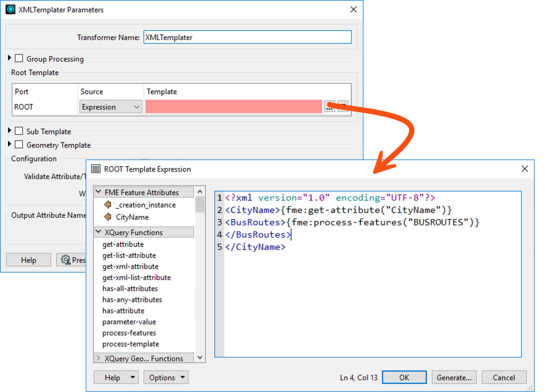Open the Options dropdown menu

(x=166, y=377)
